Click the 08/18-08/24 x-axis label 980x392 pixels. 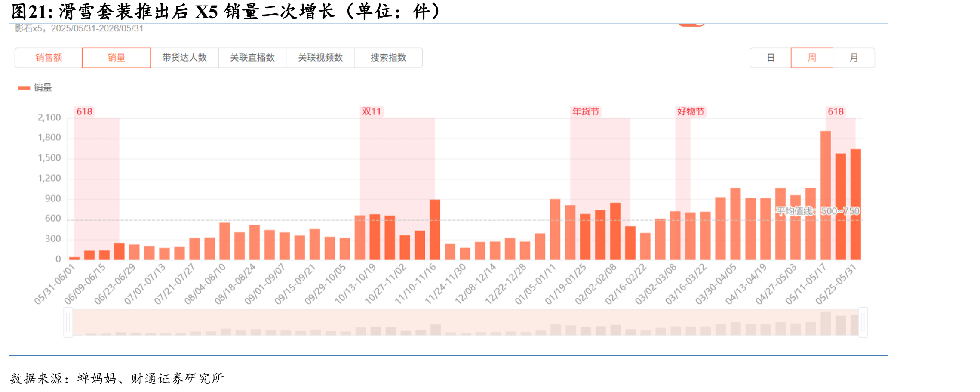coord(235,284)
